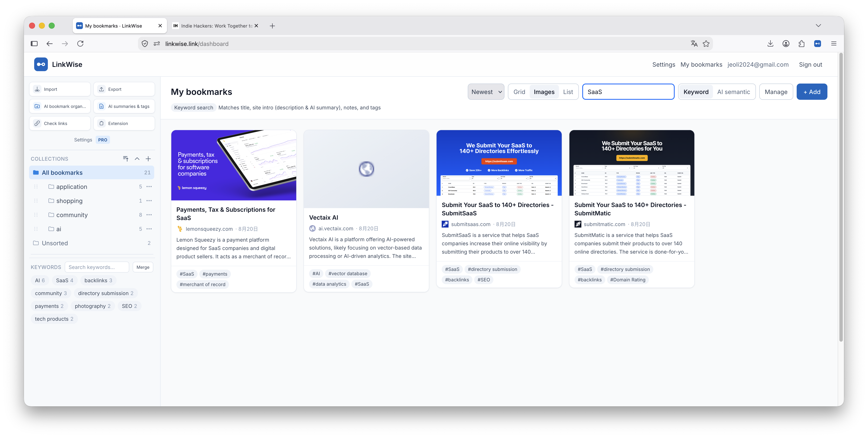Screen dimensions: 868x438
Task: Close the Indie Hackers tab
Action: 256,26
